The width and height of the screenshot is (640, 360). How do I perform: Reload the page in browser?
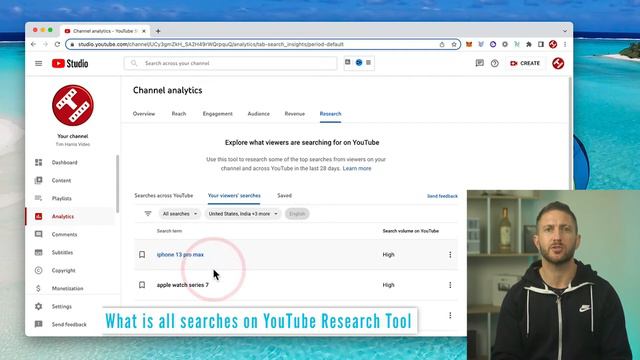click(x=57, y=44)
